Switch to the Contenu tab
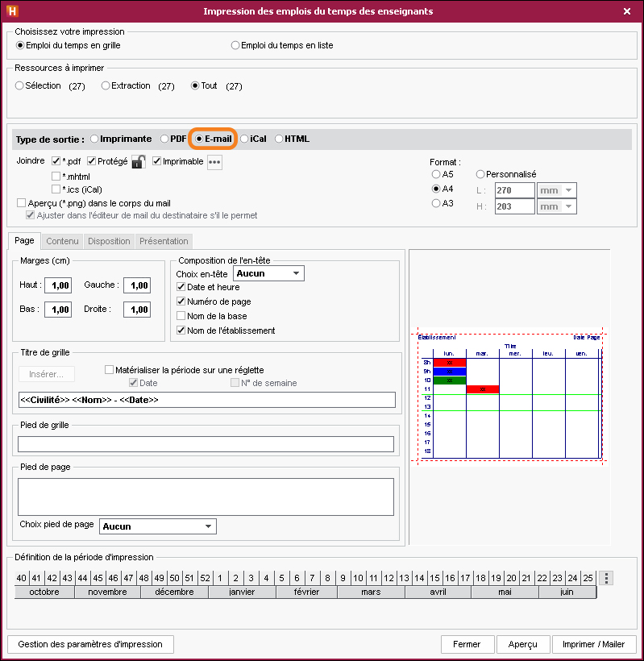This screenshot has width=644, height=661. (x=62, y=241)
